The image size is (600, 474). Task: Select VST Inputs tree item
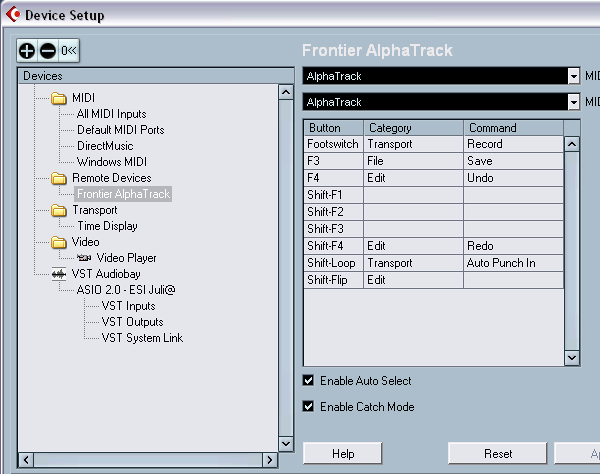point(128,306)
